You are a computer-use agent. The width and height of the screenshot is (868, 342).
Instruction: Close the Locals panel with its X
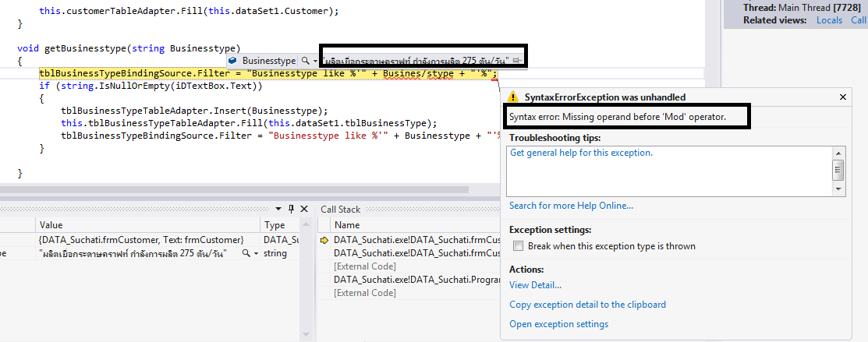coord(304,210)
